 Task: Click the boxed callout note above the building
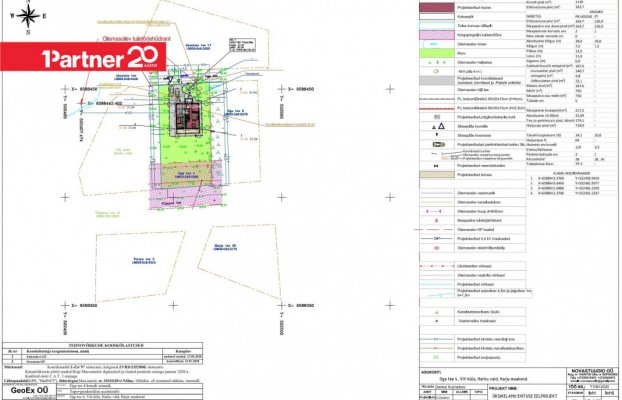(242, 45)
